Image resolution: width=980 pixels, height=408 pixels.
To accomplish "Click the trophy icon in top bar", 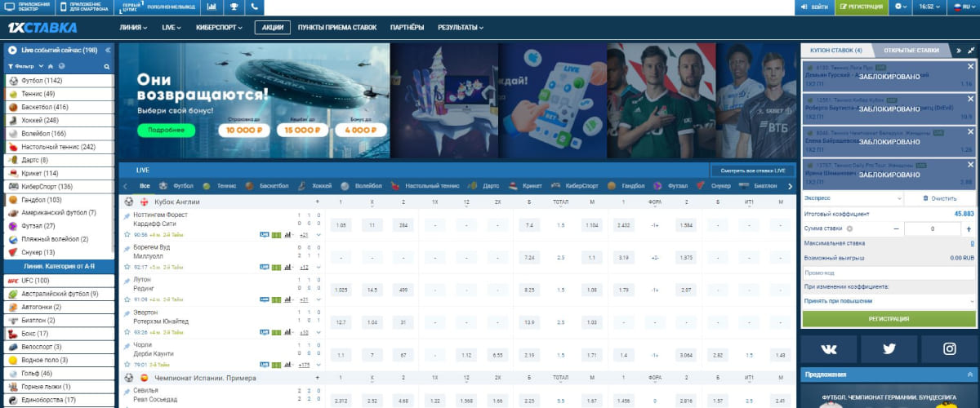I will pos(234,7).
